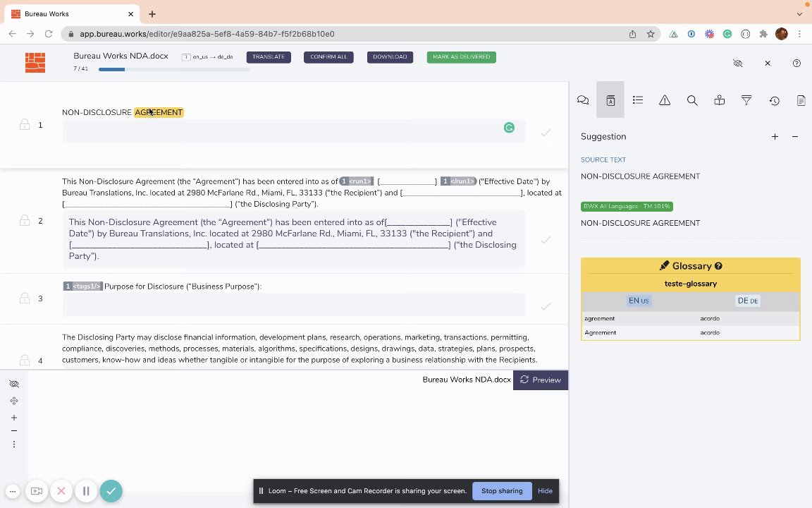This screenshot has height=508, width=812.
Task: Select lowercase 'agreement' glossary row
Action: click(x=691, y=318)
